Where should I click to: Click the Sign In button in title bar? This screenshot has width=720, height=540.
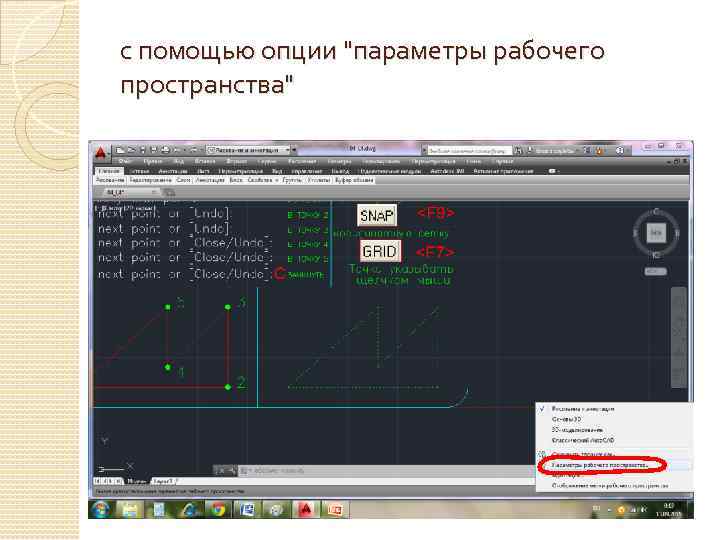pyautogui.click(x=553, y=150)
